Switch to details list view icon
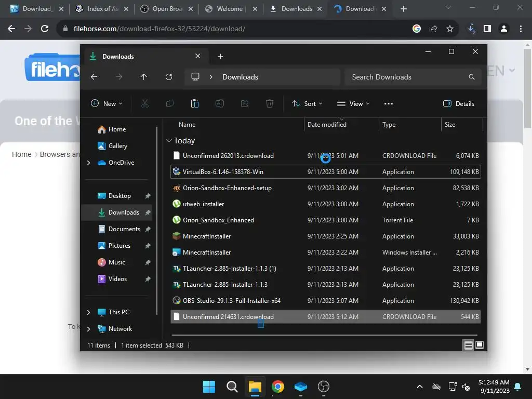 click(x=468, y=345)
